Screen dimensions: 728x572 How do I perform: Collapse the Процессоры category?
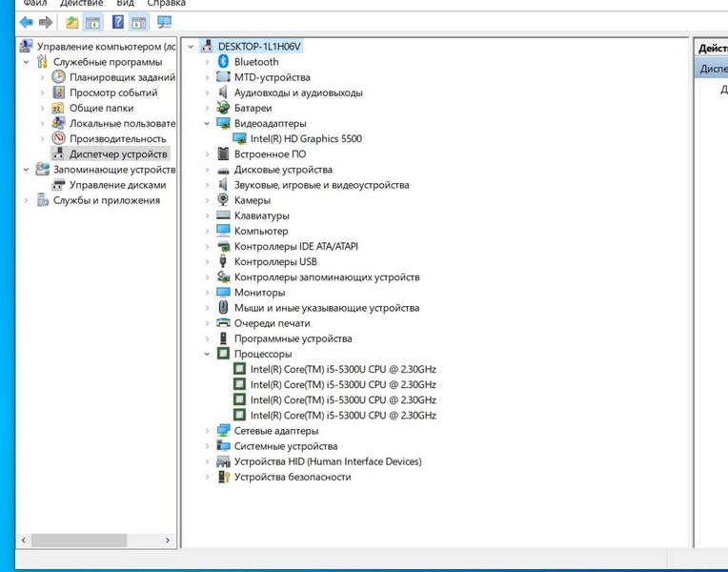(208, 354)
